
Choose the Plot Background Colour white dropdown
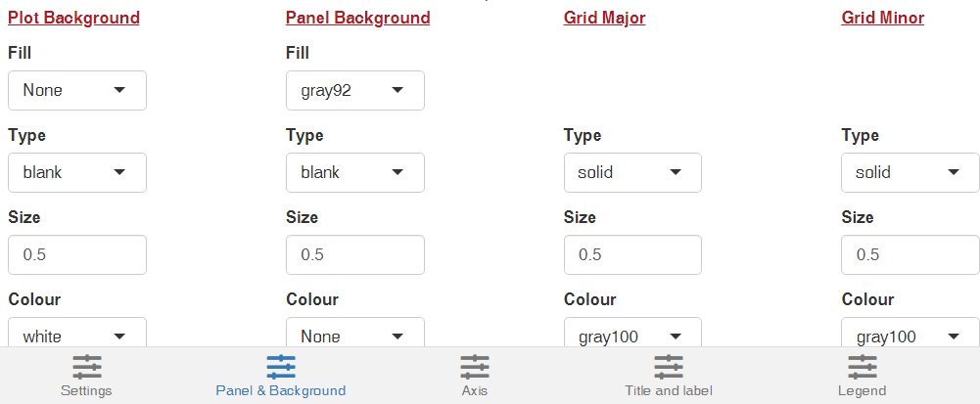click(77, 333)
